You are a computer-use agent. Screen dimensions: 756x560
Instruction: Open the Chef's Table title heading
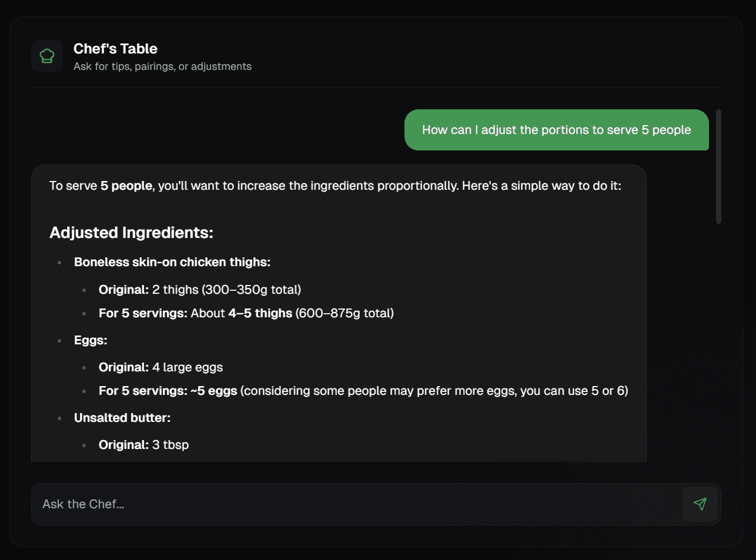[115, 48]
